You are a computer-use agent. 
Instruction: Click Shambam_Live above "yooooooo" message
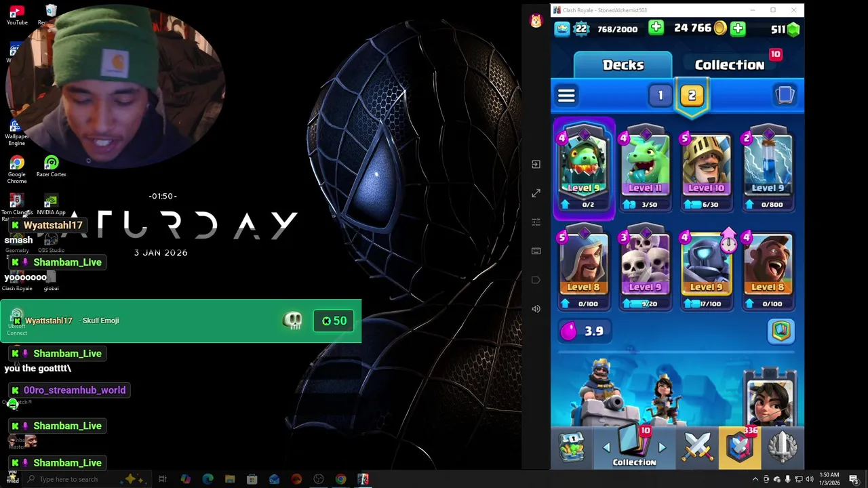67,262
